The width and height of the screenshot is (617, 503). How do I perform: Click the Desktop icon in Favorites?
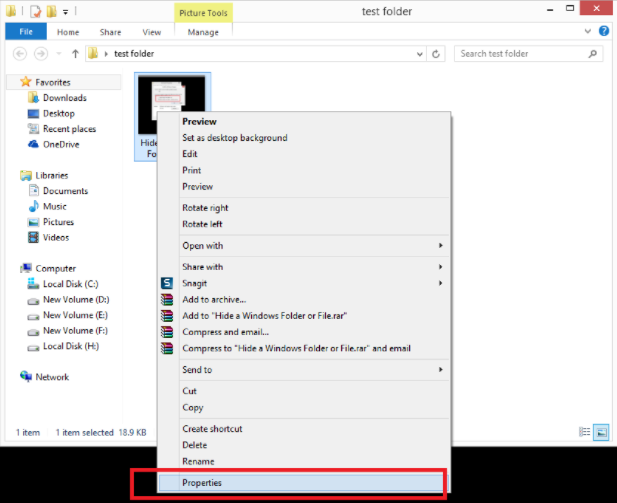[33, 114]
